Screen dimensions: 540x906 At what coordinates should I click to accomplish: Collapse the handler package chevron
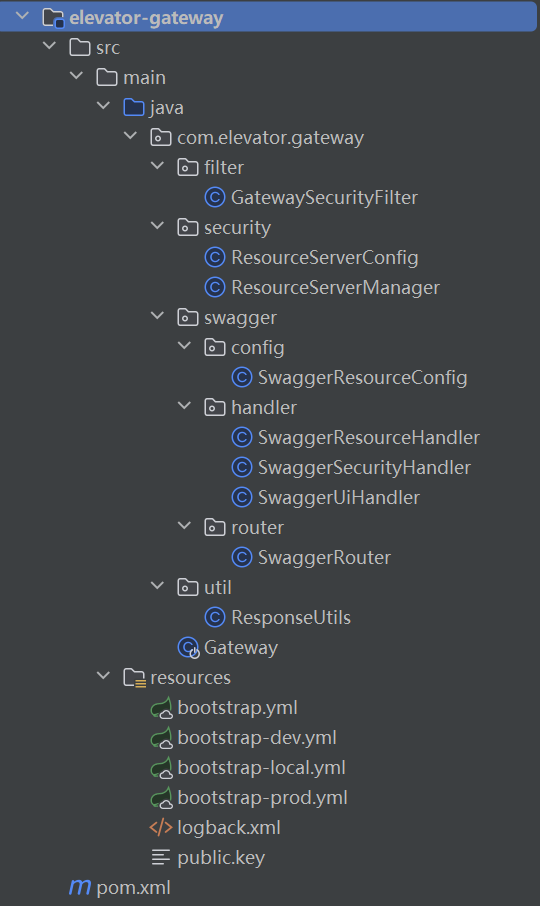[x=184, y=406]
